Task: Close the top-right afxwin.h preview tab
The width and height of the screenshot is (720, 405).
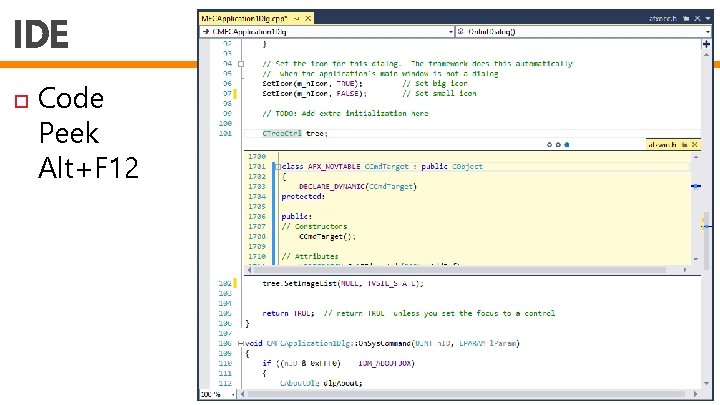Action: (697, 18)
